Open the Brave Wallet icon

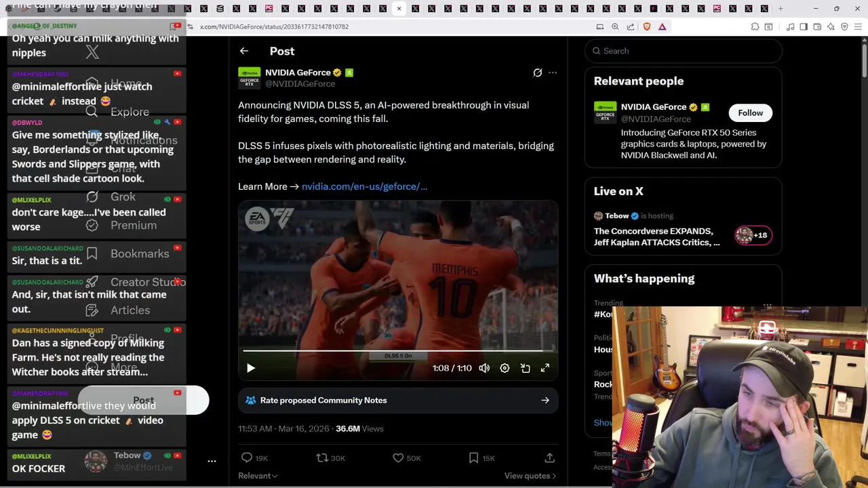tap(817, 27)
